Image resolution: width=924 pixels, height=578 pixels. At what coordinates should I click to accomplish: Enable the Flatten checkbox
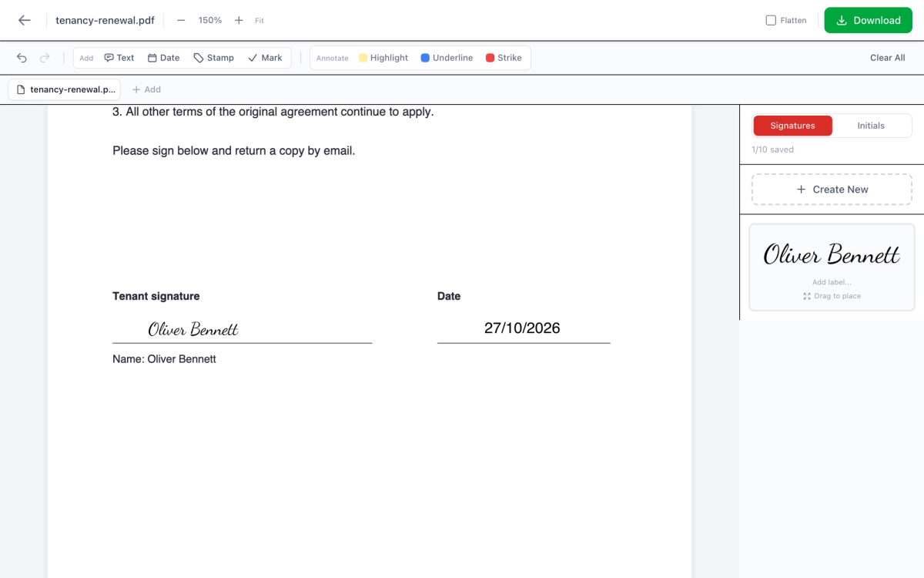pyautogui.click(x=771, y=21)
